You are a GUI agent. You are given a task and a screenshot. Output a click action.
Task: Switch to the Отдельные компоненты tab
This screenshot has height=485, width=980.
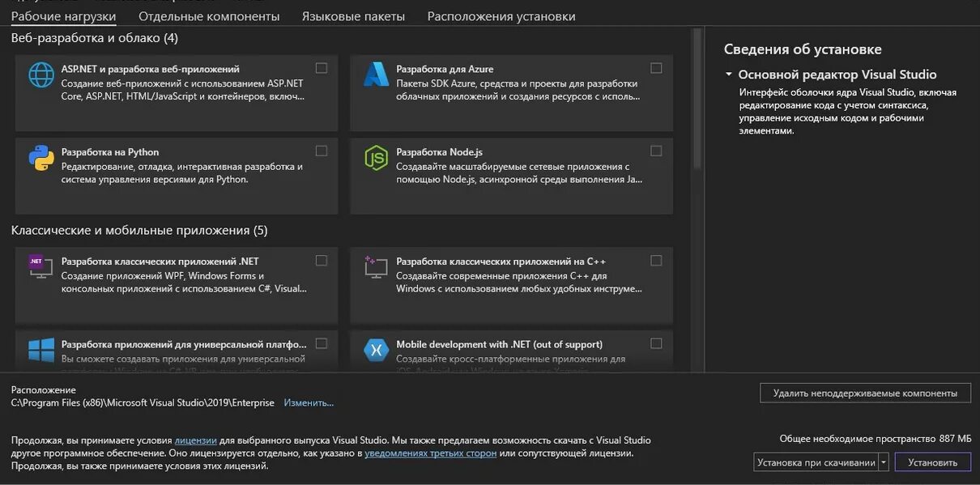[209, 16]
